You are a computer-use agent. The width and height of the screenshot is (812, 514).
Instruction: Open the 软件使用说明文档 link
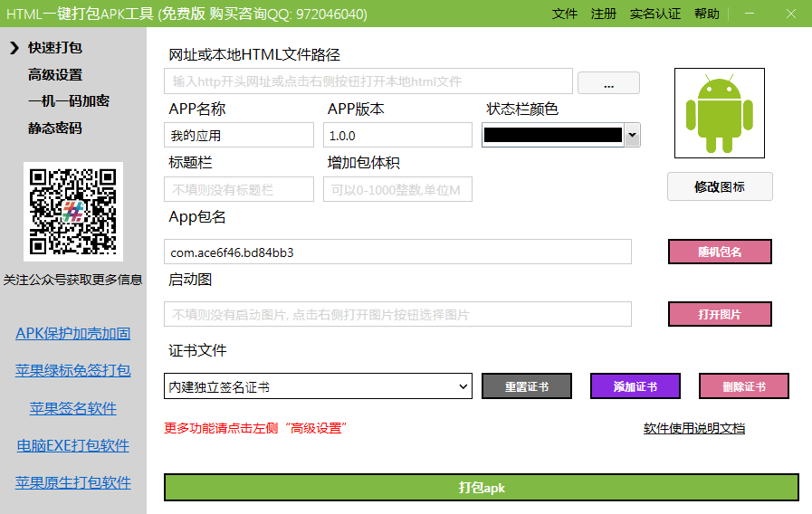[694, 428]
